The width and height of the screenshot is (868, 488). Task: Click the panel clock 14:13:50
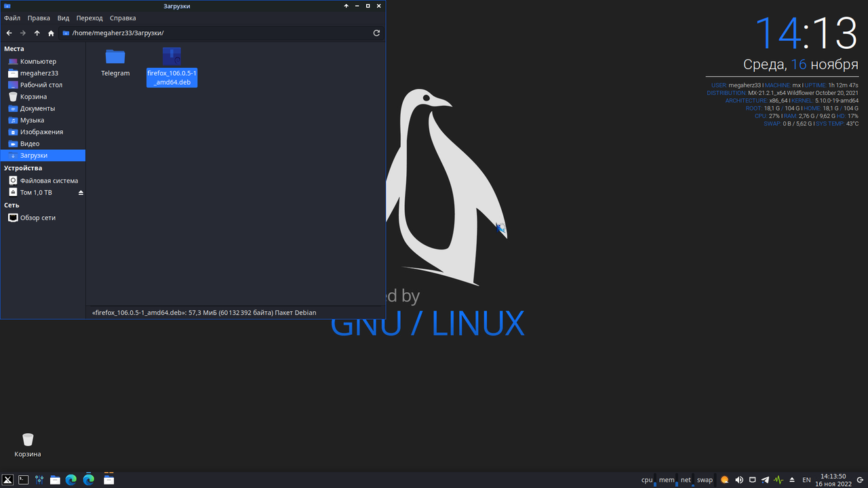click(x=833, y=480)
